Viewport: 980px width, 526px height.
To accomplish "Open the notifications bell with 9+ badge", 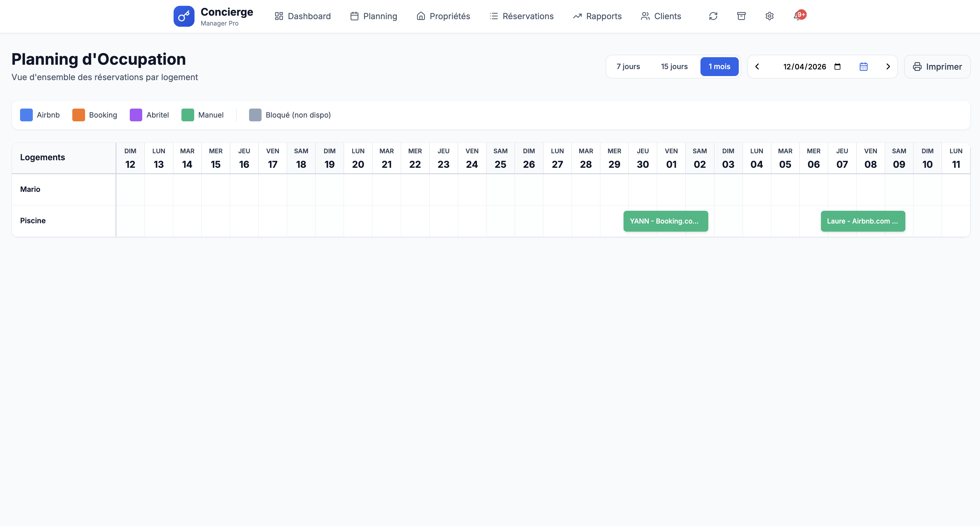I will pyautogui.click(x=798, y=16).
